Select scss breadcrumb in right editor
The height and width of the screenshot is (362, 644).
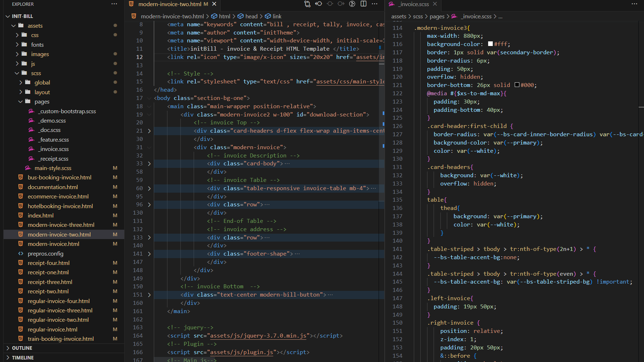point(418,16)
